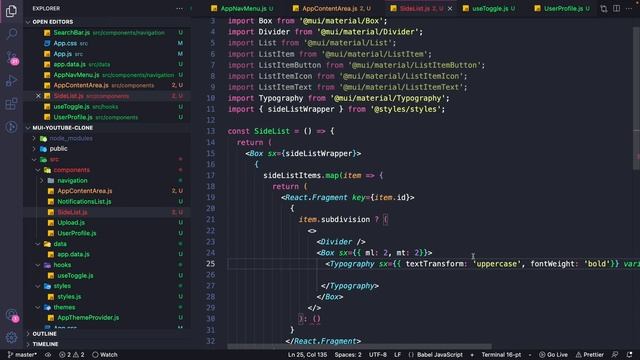Image resolution: width=640 pixels, height=360 pixels.
Task: Switch to UserProfile.js tab
Action: point(562,9)
